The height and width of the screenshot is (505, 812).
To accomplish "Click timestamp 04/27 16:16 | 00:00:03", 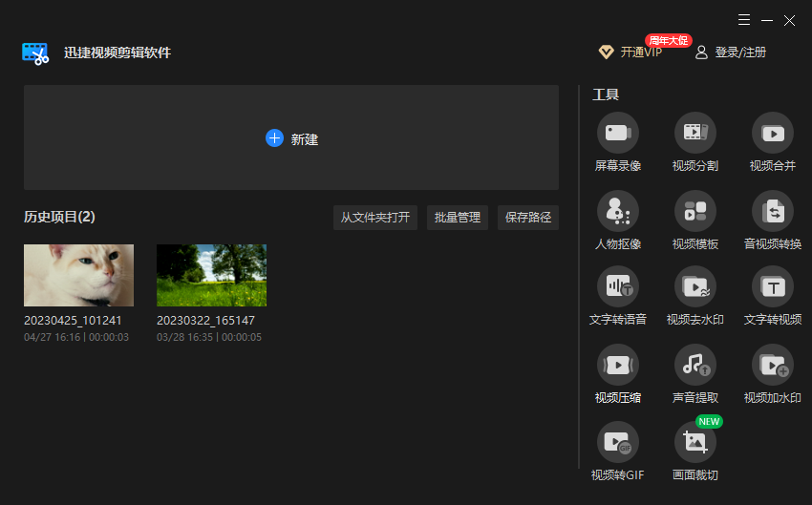I will point(76,337).
